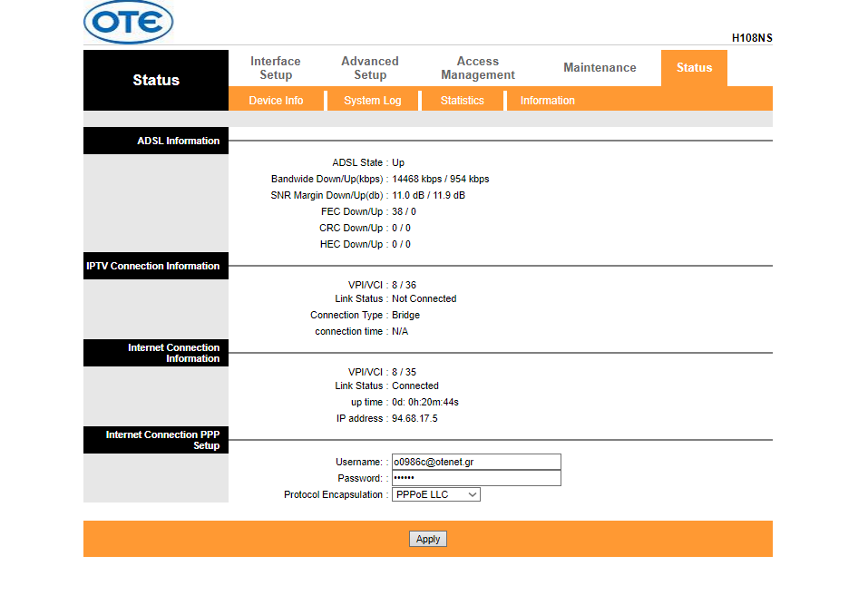
Task: Open the Device Info submenu
Action: 276,101
